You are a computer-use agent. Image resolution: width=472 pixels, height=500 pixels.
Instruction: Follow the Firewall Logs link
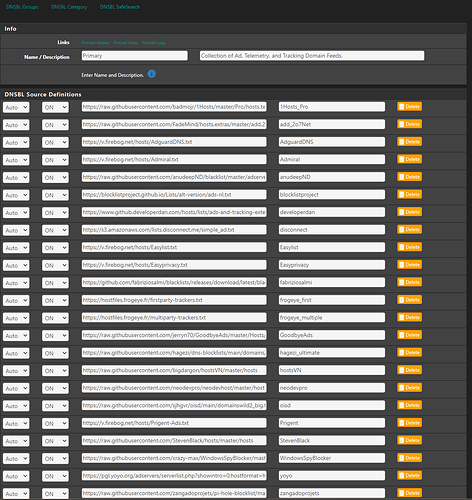pos(154,43)
